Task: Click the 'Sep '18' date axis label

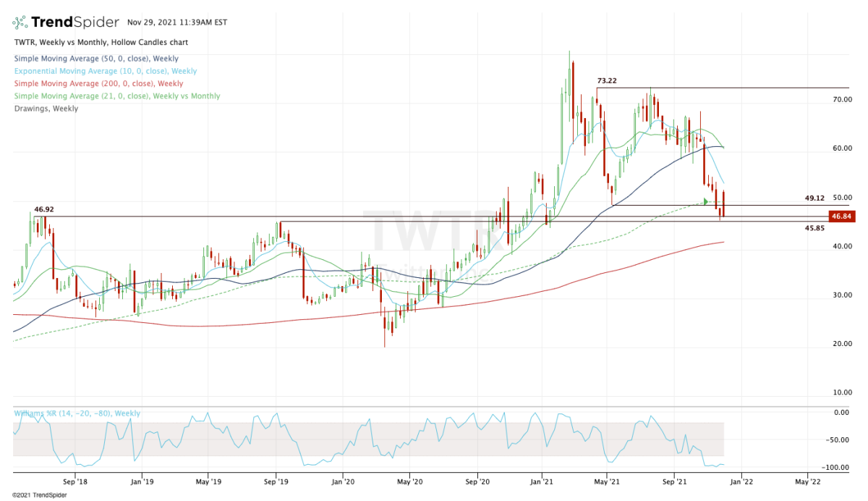Action: (x=75, y=481)
